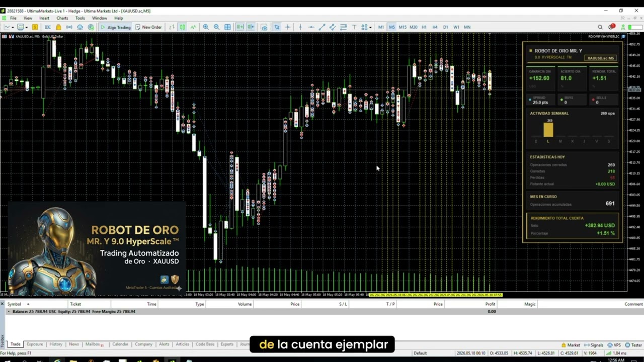The height and width of the screenshot is (362, 644).
Task: Click the yellow weekly activity bar
Action: (x=548, y=130)
